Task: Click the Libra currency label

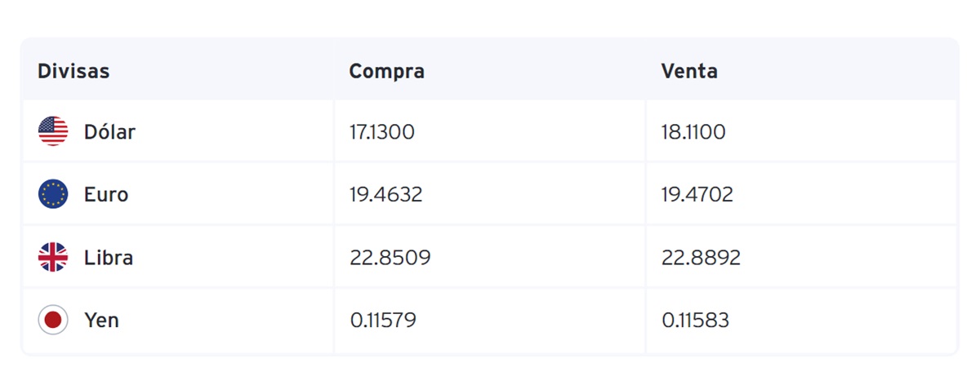Action: (109, 258)
